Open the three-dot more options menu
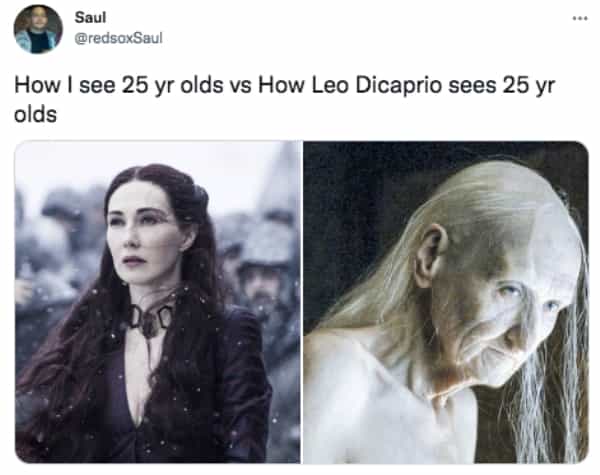Screen dimensions: 600x475 tap(580, 18)
